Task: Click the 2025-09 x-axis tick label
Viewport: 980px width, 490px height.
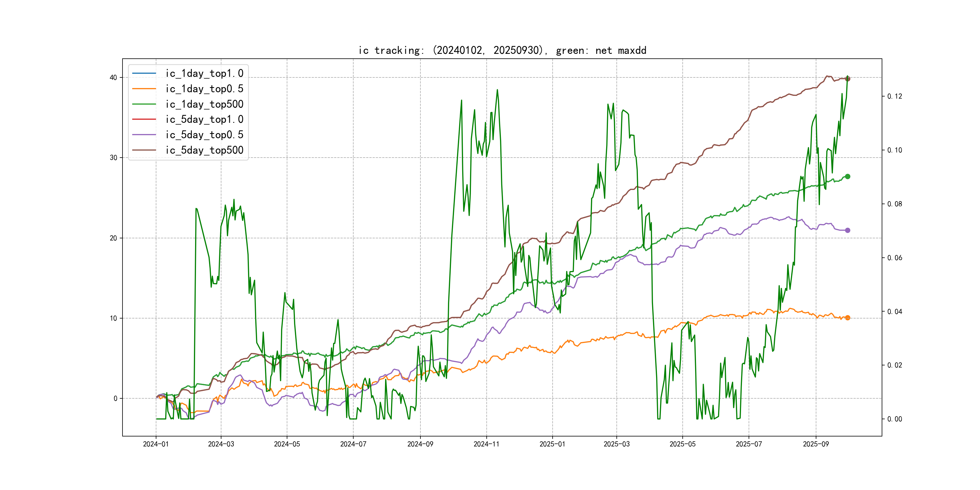Action: point(816,444)
